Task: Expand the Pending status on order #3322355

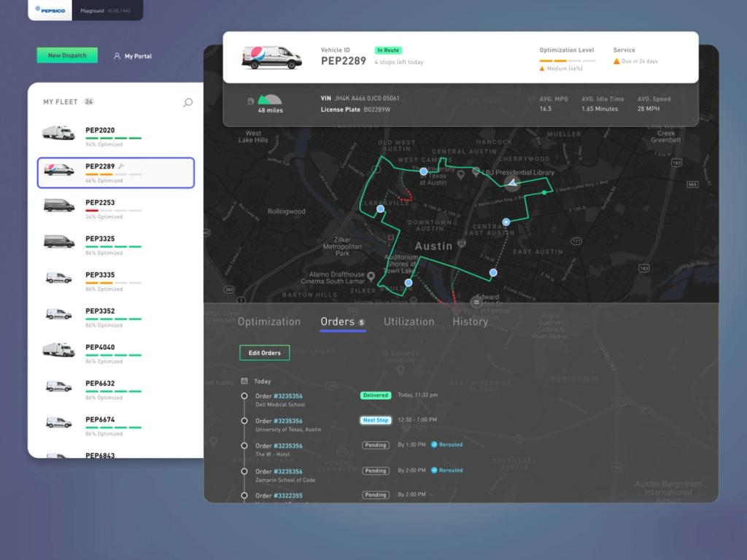Action: (376, 495)
